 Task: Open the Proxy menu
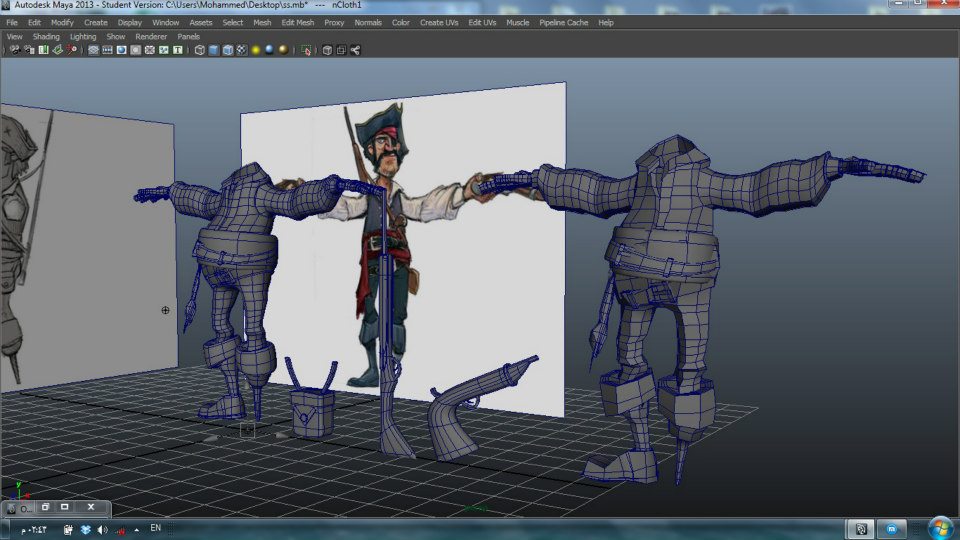point(334,23)
